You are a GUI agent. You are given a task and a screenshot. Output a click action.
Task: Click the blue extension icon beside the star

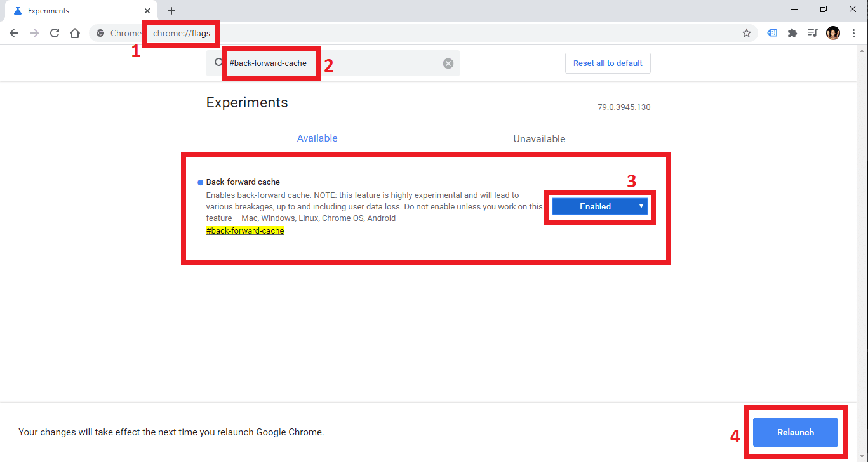[772, 33]
